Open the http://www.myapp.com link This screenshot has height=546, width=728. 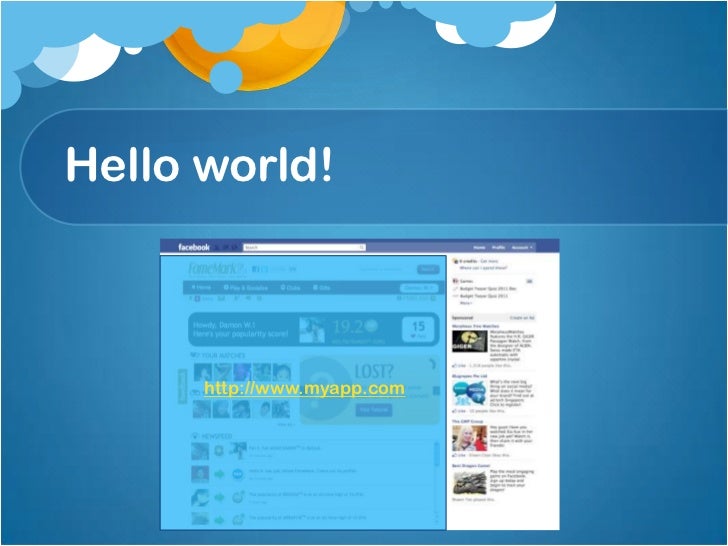(304, 388)
